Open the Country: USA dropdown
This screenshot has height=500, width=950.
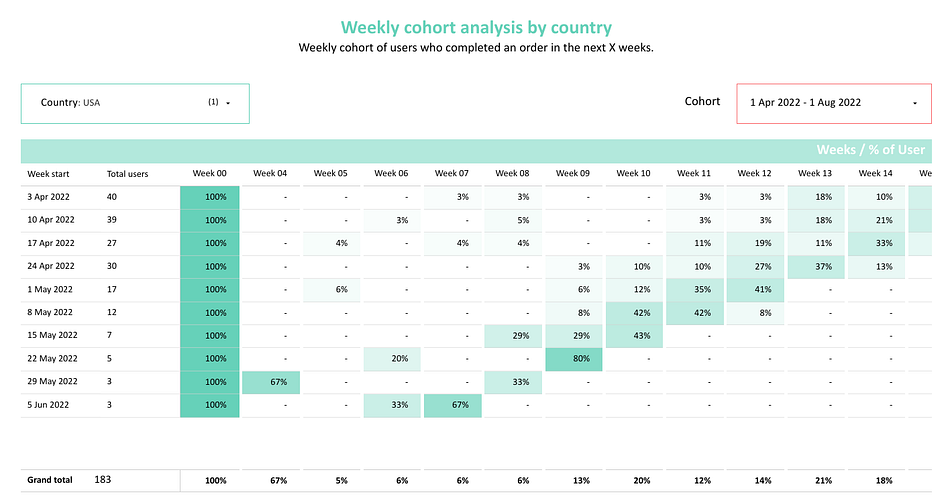(x=135, y=104)
